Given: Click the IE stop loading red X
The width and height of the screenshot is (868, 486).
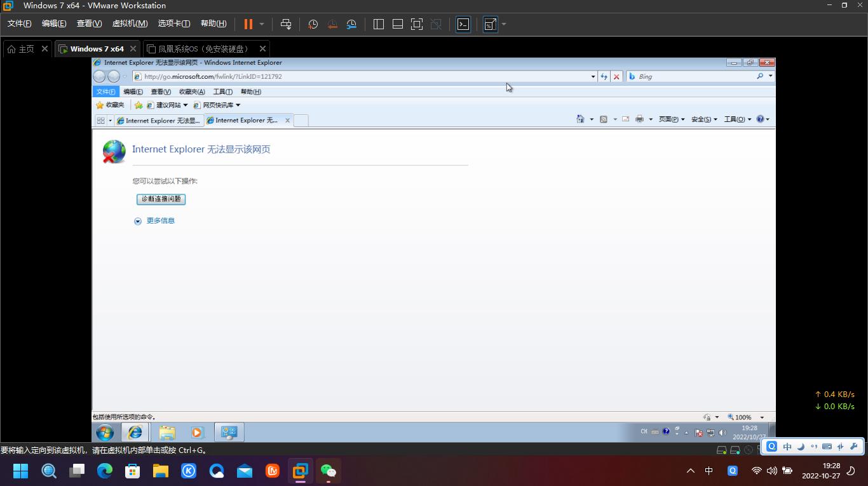Looking at the screenshot, I should pos(616,76).
